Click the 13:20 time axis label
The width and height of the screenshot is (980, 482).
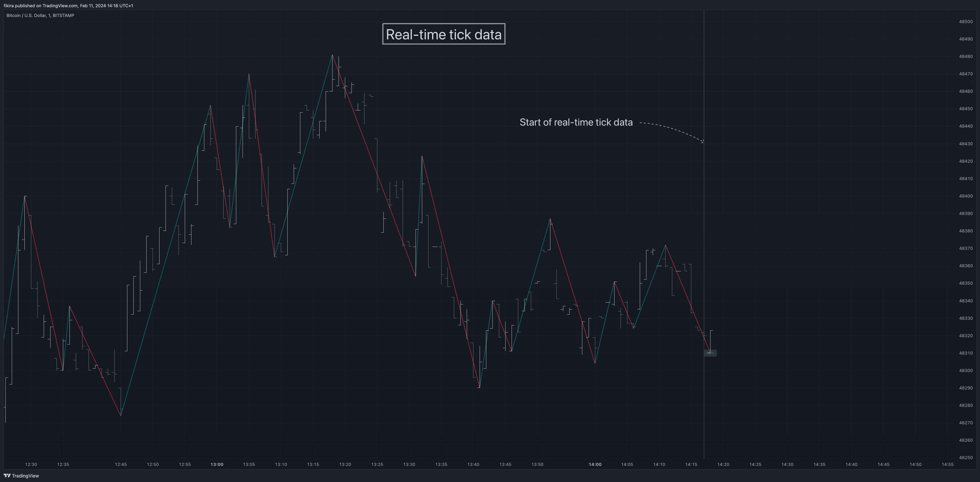coord(345,465)
